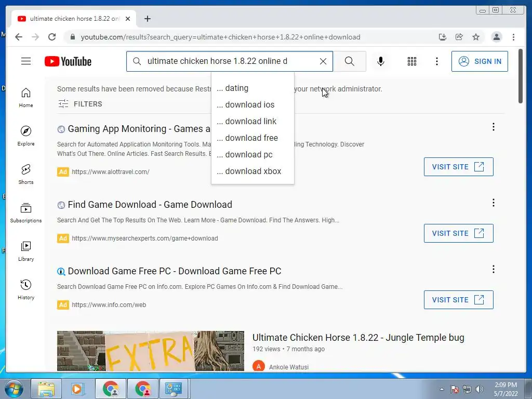Clear the search box with X
This screenshot has height=399, width=532.
coord(323,61)
